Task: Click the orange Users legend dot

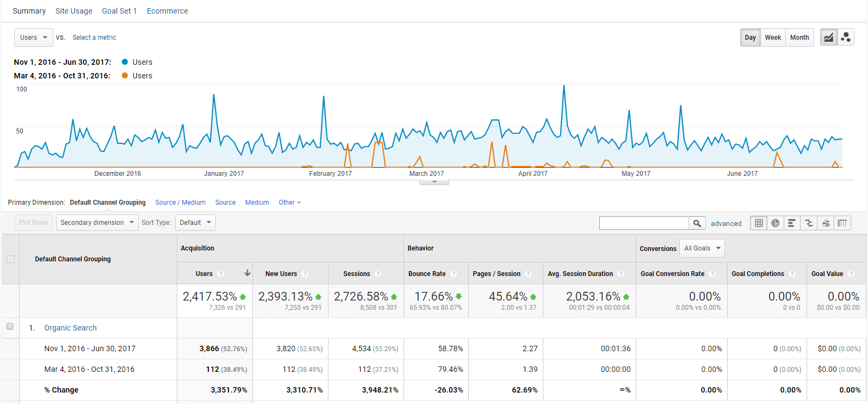Action: click(125, 76)
